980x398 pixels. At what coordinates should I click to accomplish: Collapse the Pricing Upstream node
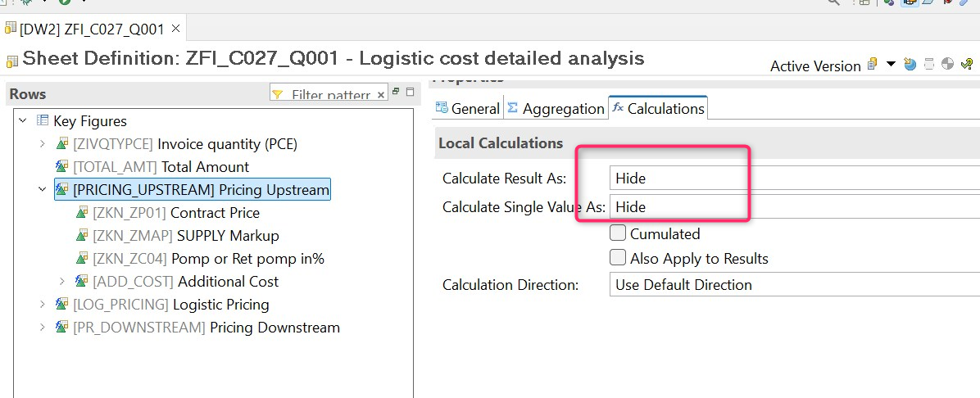tap(43, 190)
